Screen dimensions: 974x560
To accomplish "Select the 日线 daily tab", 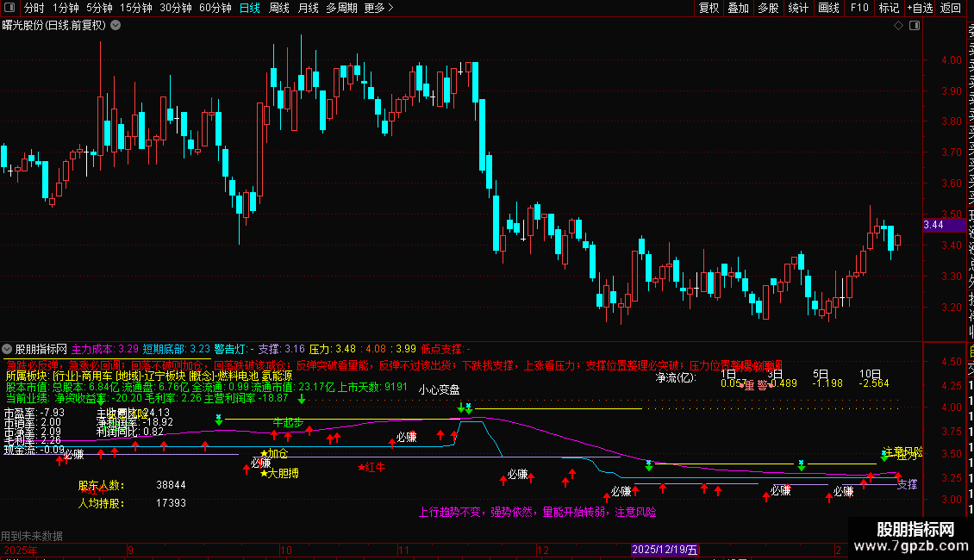I will tap(250, 8).
